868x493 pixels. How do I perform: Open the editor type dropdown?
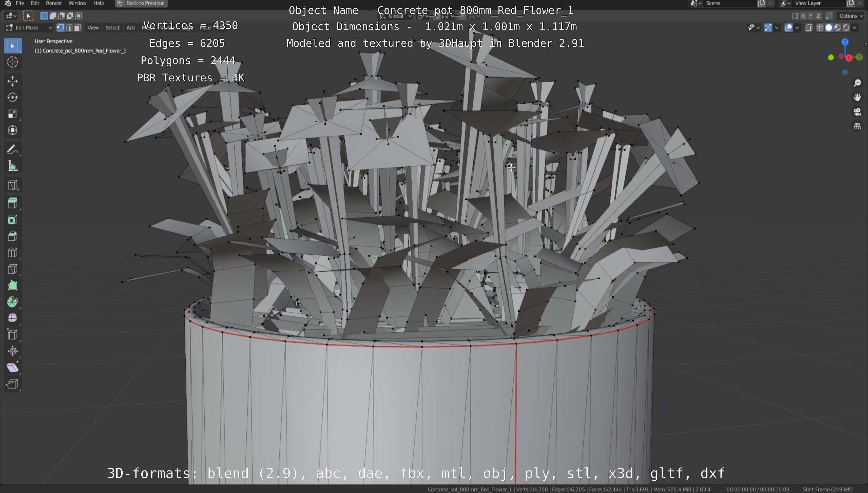(11, 15)
